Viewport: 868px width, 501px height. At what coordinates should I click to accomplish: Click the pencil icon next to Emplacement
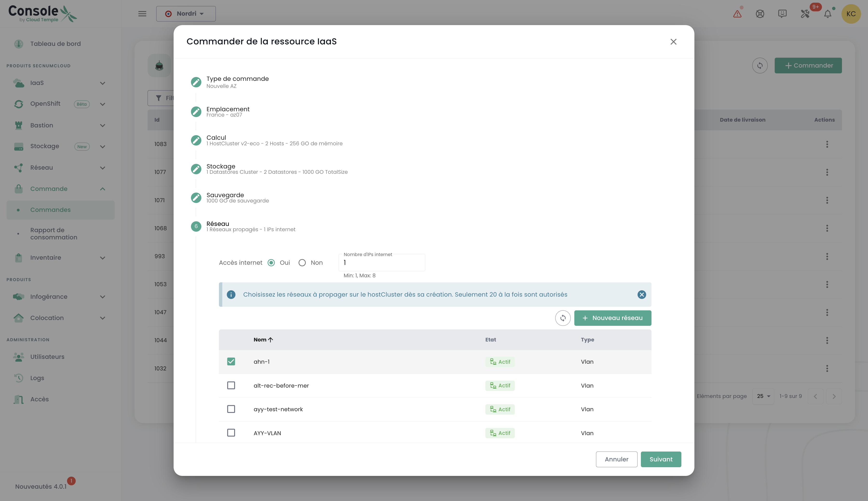196,111
